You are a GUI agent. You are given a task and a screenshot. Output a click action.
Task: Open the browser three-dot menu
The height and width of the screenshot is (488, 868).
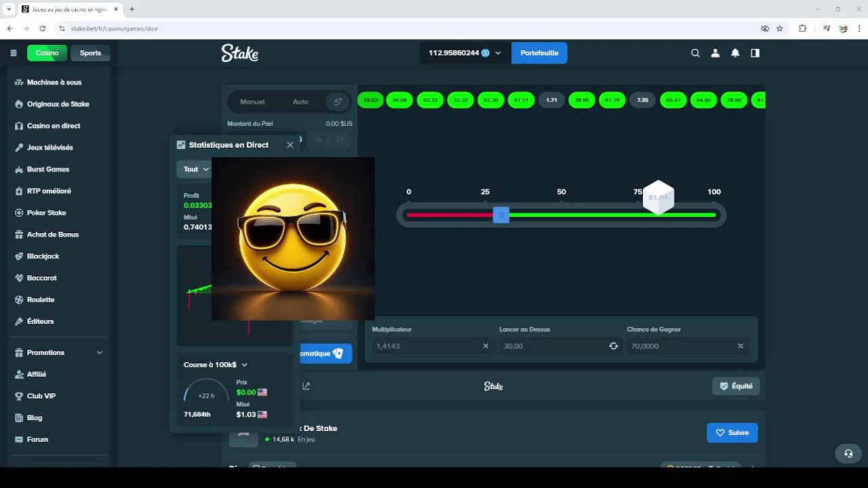pyautogui.click(x=860, y=28)
